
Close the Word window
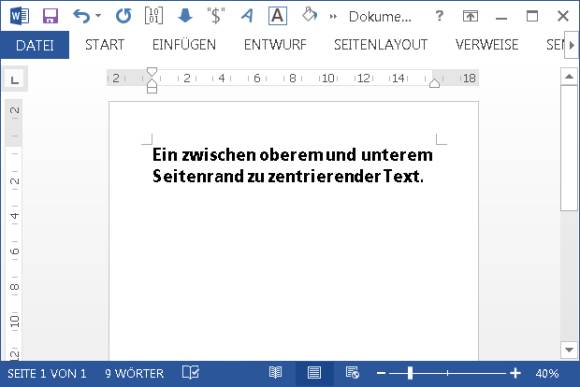[563, 16]
